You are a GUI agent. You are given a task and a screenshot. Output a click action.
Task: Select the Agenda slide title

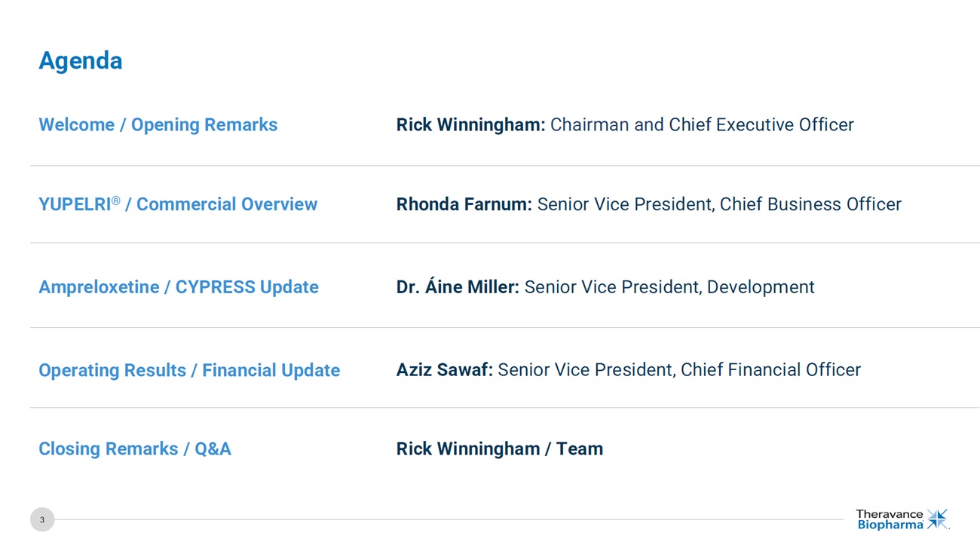[81, 60]
